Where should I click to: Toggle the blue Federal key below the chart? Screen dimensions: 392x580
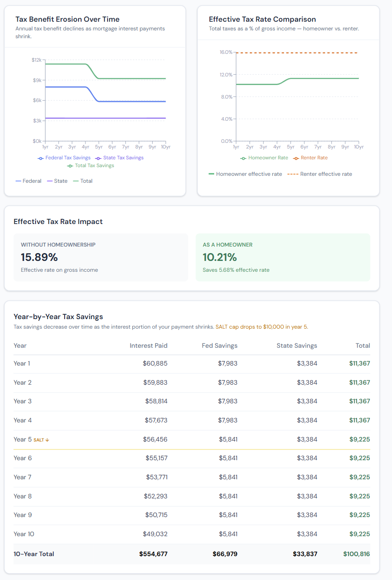tap(29, 181)
